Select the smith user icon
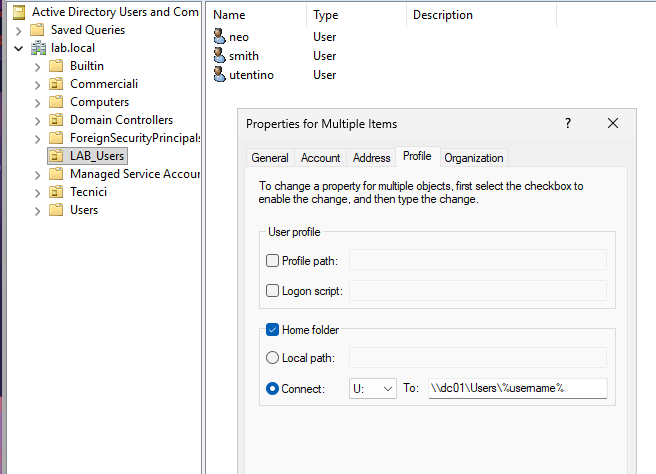656x474 pixels. click(220, 56)
